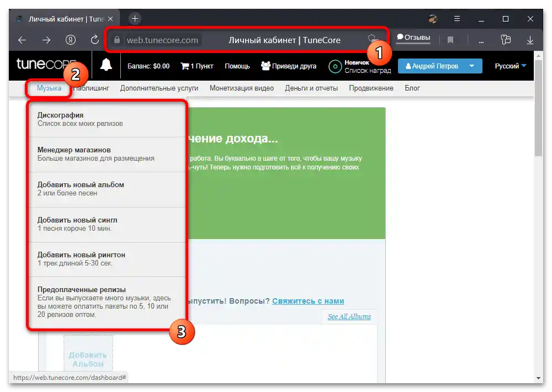Choose Добавить новый рингтон
The image size is (552, 392).
point(108,259)
